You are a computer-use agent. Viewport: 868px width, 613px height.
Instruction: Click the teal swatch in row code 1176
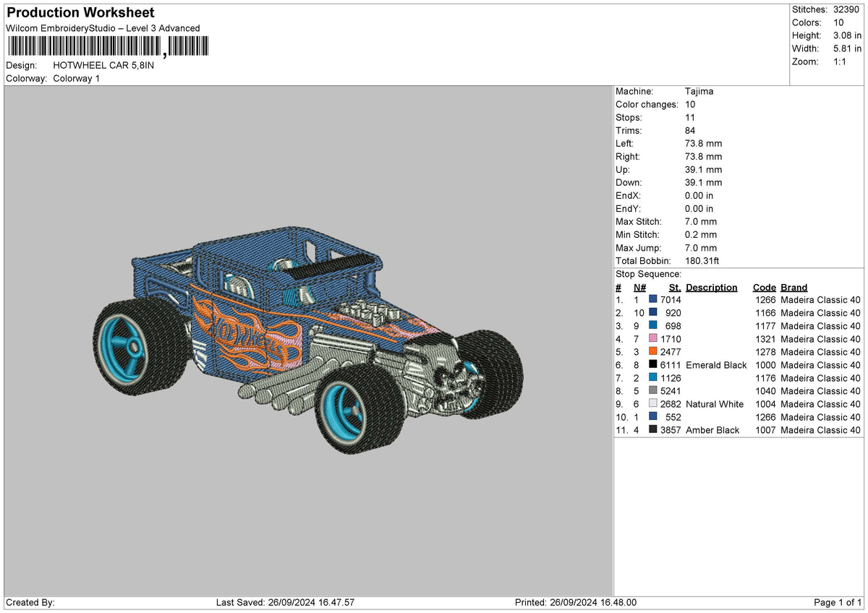tap(653, 378)
